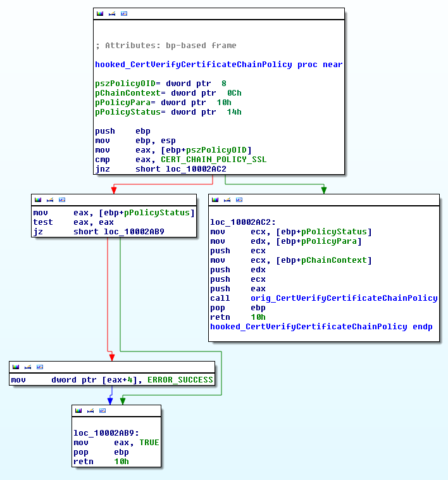This screenshot has height=480, width=448.
Task: Click 'pop ebp' in loc_10002AB9 node
Action: (x=101, y=452)
